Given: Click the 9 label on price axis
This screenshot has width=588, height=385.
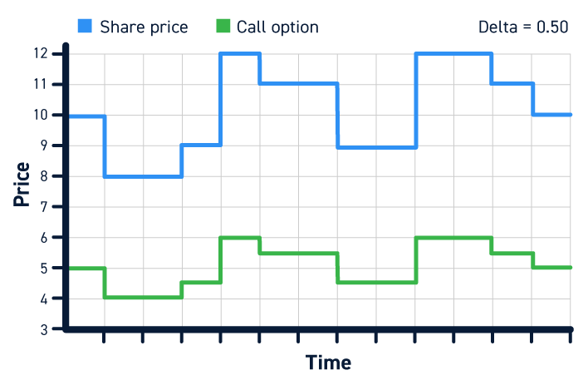Looking at the screenshot, I should coord(44,146).
